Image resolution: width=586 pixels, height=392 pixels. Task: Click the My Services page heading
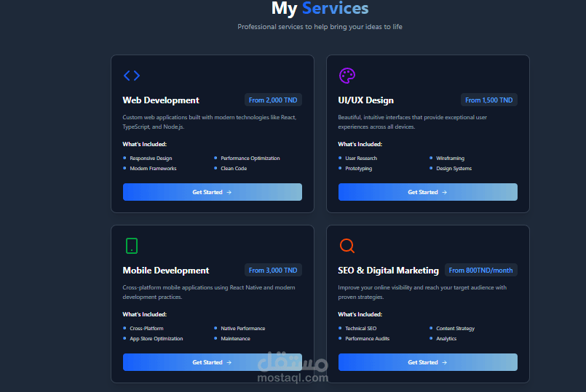tap(320, 8)
